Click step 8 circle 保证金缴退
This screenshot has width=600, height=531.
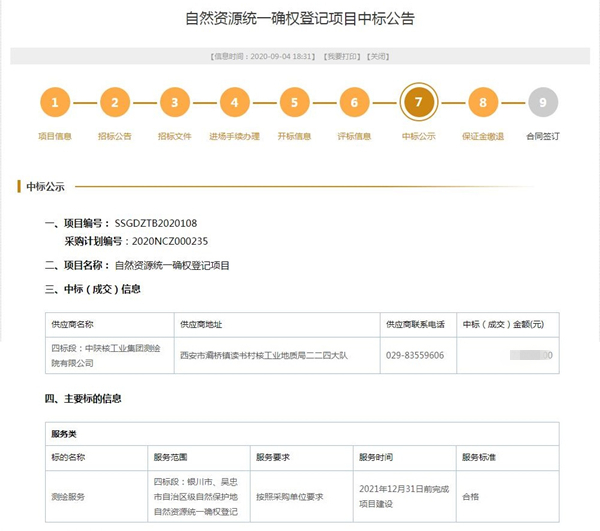483,102
